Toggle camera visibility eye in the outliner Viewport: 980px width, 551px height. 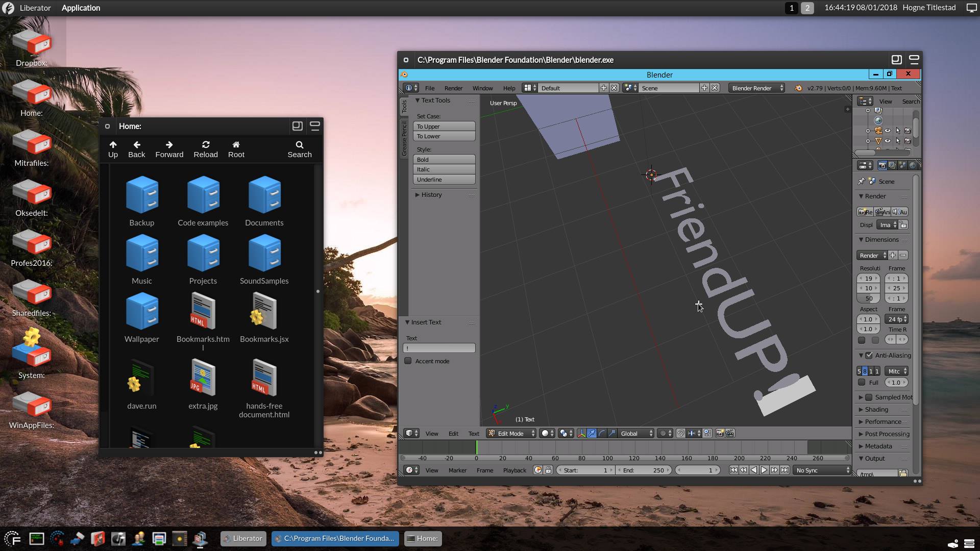click(888, 131)
